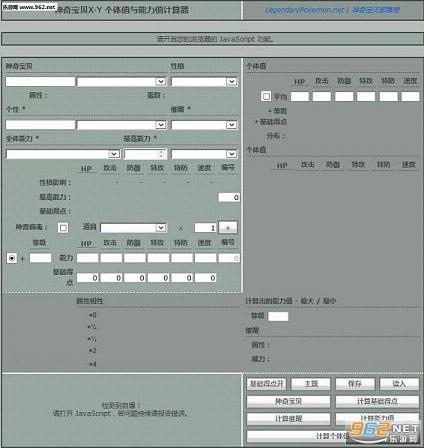424x448 pixels.
Task: Open the 神奇宝贝部落 header link
Action: [x=376, y=10]
